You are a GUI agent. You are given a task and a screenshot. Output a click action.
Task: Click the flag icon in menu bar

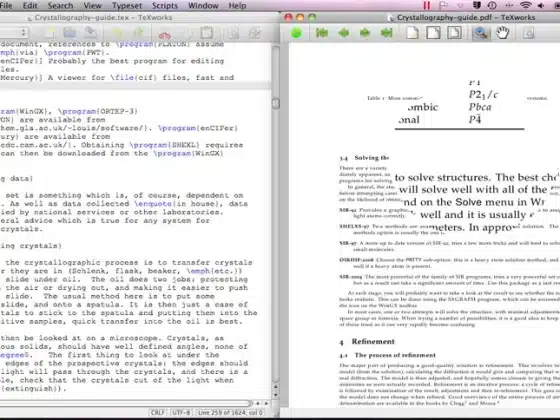pyautogui.click(x=443, y=5)
